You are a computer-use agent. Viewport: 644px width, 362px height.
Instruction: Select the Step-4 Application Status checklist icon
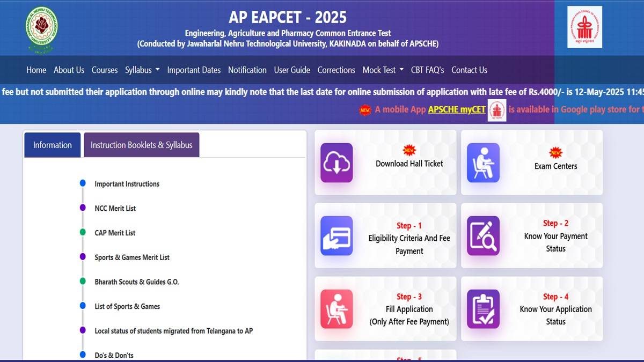click(482, 308)
